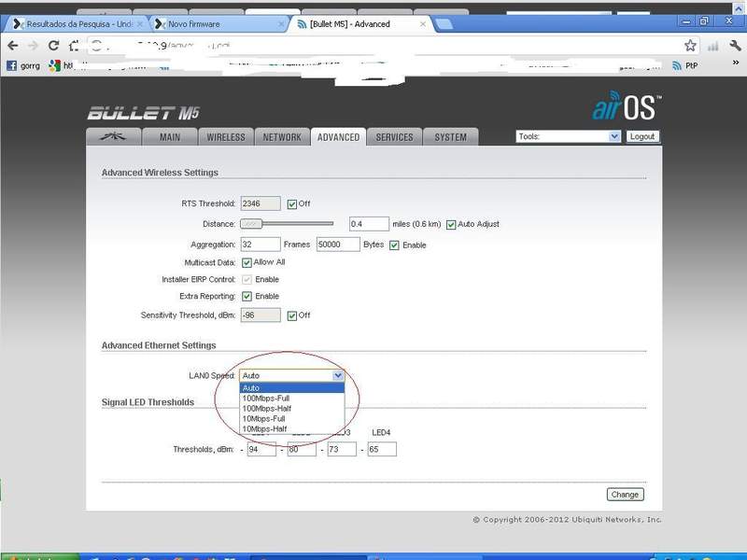Toggle the Multicast Data Allow All checkbox

(x=247, y=263)
